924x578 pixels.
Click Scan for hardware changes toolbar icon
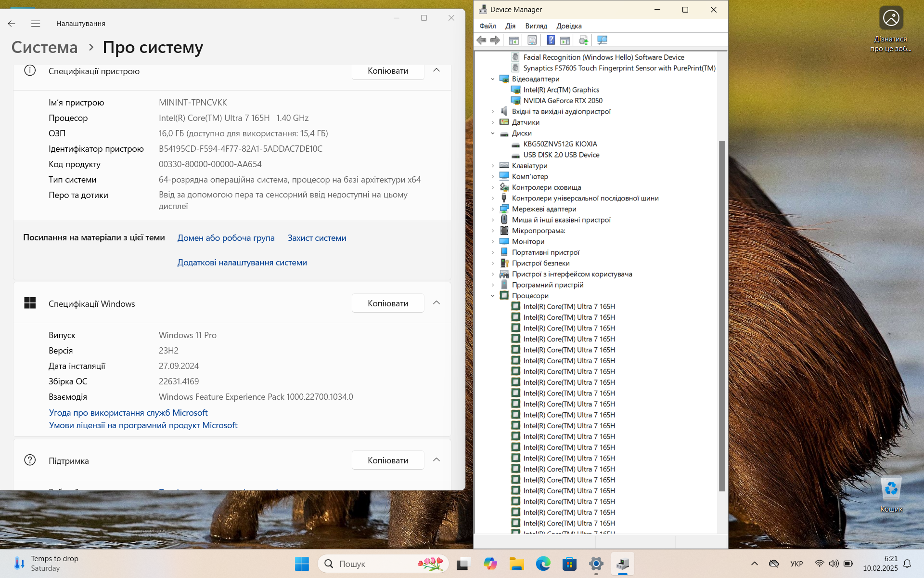[x=602, y=40]
